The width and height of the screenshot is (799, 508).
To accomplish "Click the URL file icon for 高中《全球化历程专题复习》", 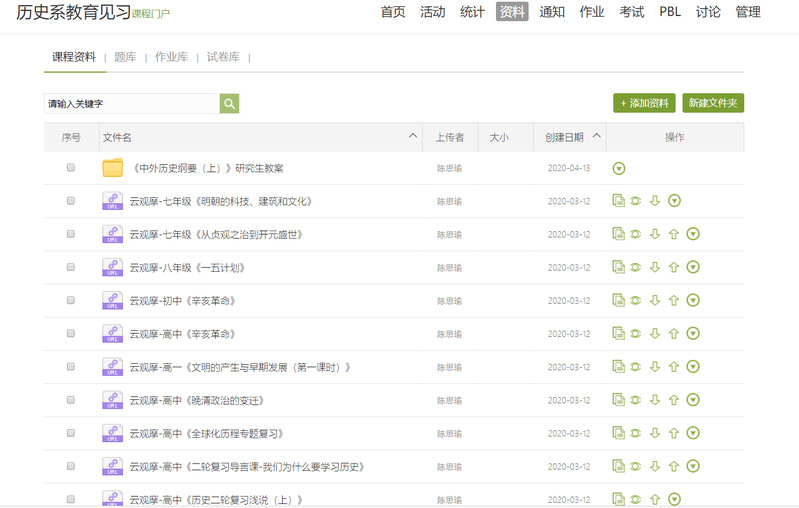I will [x=112, y=433].
